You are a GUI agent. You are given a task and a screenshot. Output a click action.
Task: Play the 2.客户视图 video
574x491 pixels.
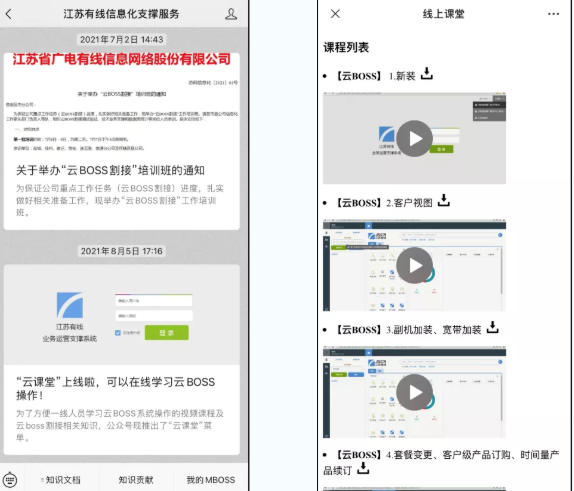tap(414, 265)
